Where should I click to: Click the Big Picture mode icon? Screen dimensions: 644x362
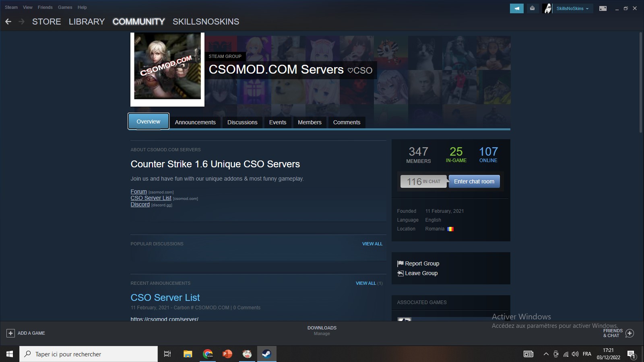tap(603, 8)
